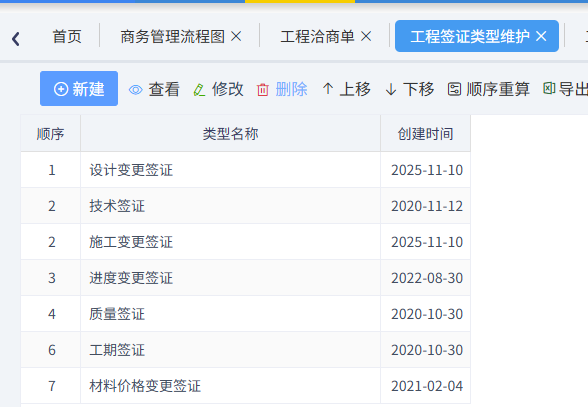Click the 新建 button

(79, 89)
